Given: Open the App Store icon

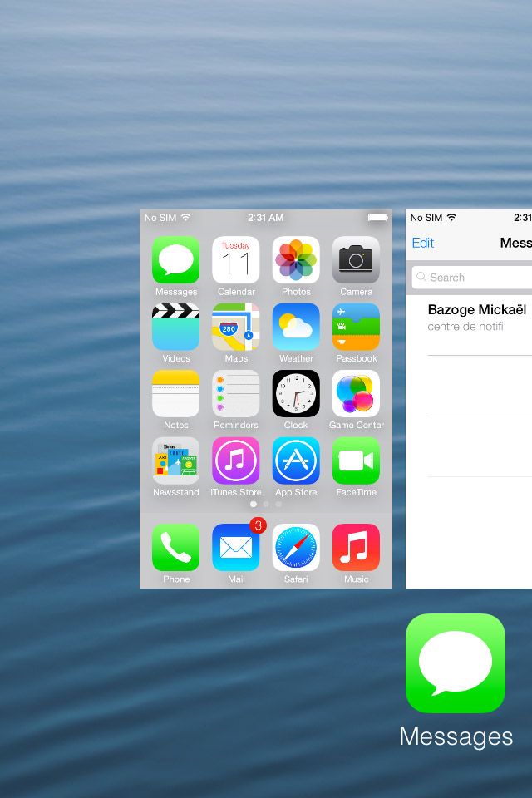Looking at the screenshot, I should (x=296, y=461).
